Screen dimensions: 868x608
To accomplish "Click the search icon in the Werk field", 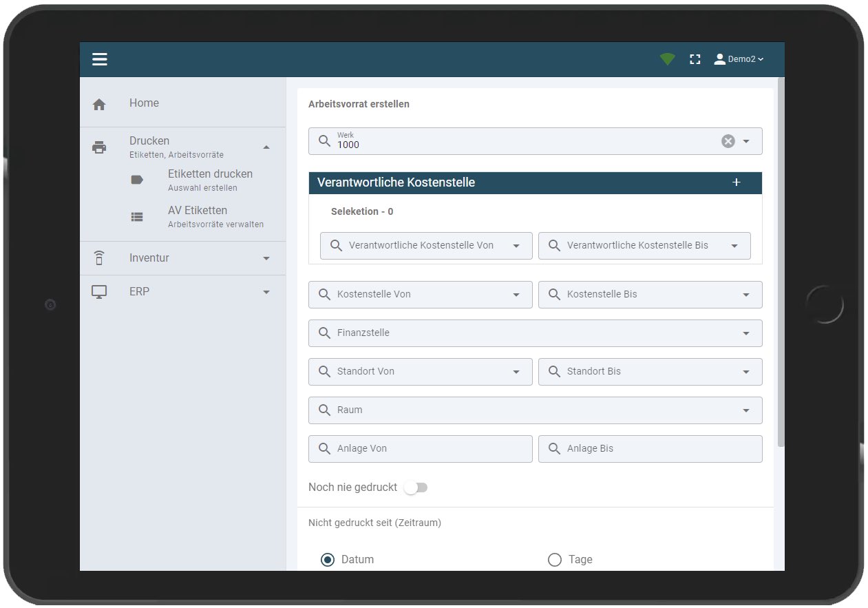I will [x=324, y=140].
